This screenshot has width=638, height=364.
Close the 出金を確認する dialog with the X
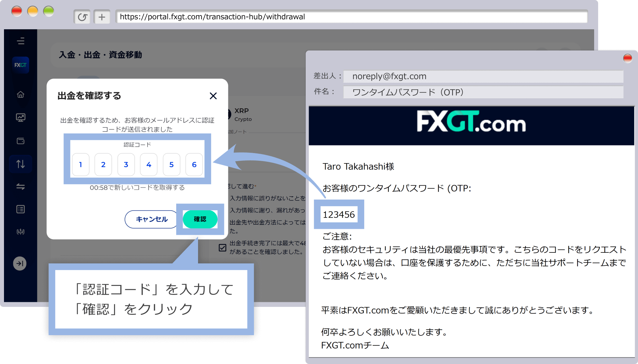coord(213,96)
